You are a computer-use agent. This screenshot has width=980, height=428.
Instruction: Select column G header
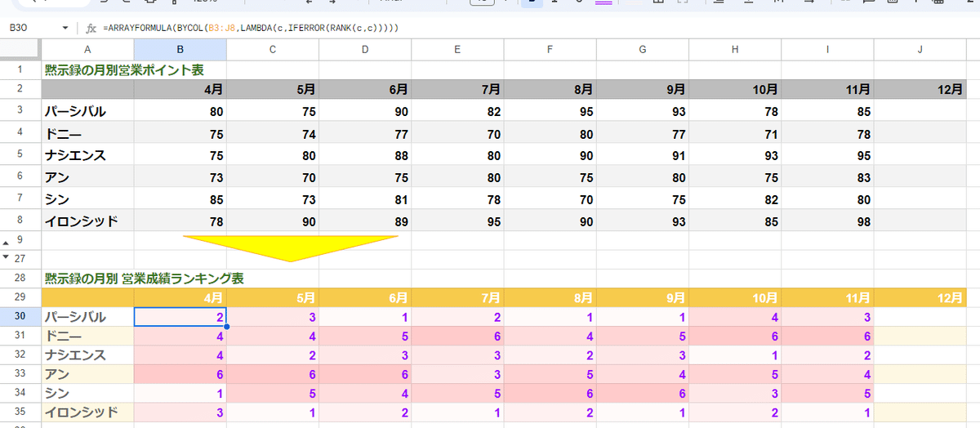coord(643,50)
